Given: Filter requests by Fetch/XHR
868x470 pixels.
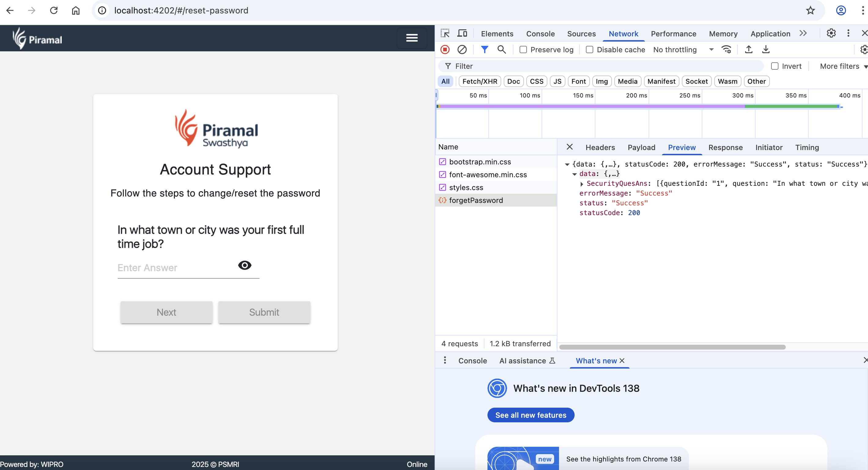Looking at the screenshot, I should [x=480, y=81].
